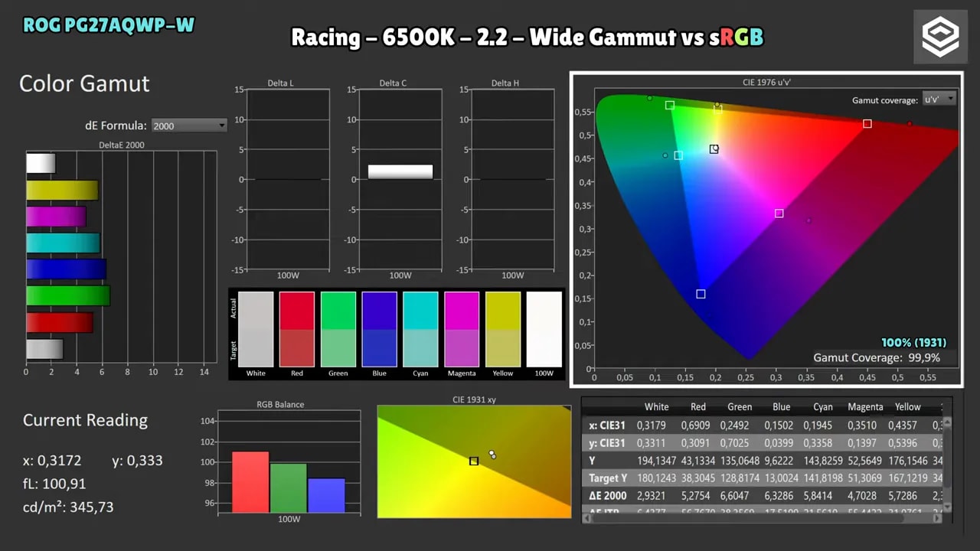
Task: Click the black square marker on CIE 1931 xy
Action: 474,461
